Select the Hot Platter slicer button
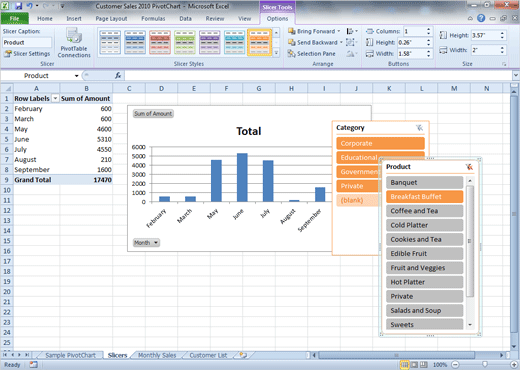This screenshot has width=520, height=370. pyautogui.click(x=424, y=282)
